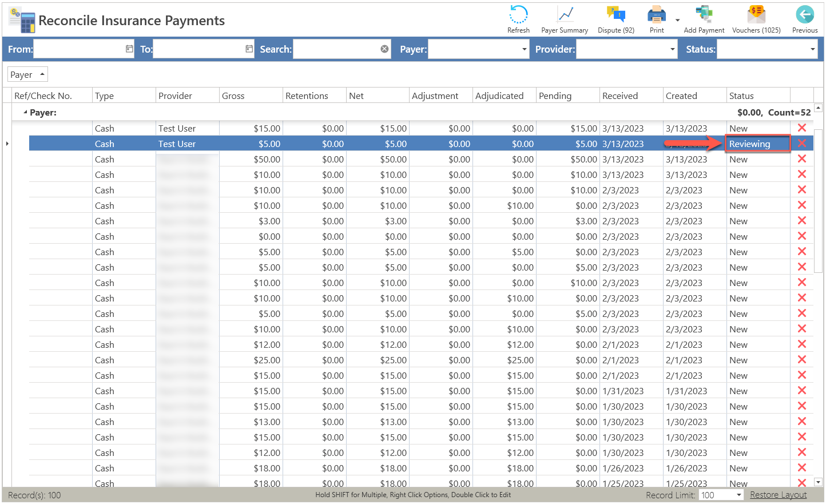Screen dimensions: 826x504
Task: Click the Restore Layout link
Action: [778, 495]
